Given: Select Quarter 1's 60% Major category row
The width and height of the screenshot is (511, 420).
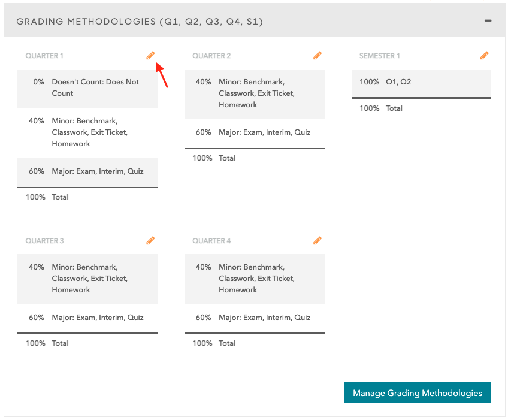Looking at the screenshot, I should click(x=87, y=171).
